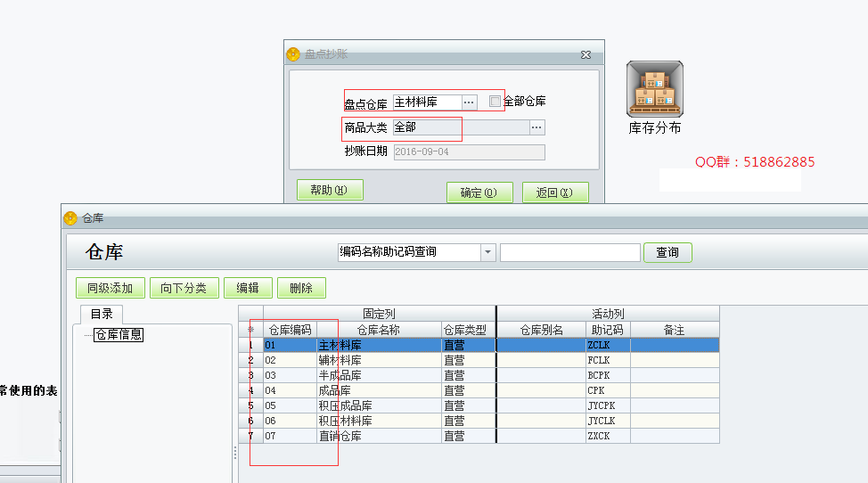The width and height of the screenshot is (868, 483).
Task: Focus the search text field beside 查询
Action: [x=569, y=252]
